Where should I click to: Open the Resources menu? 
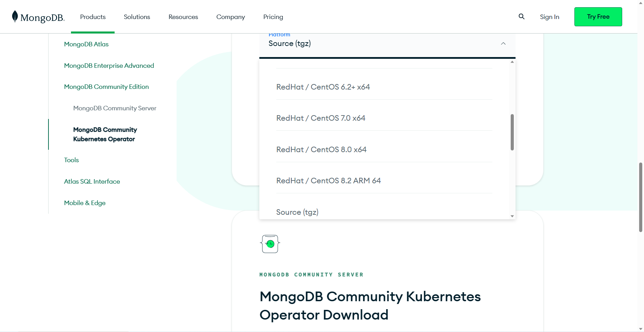pyautogui.click(x=183, y=17)
